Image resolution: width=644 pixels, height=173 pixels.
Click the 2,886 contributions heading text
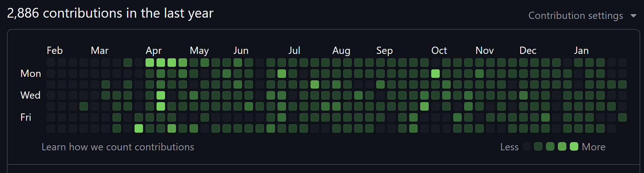tap(110, 13)
